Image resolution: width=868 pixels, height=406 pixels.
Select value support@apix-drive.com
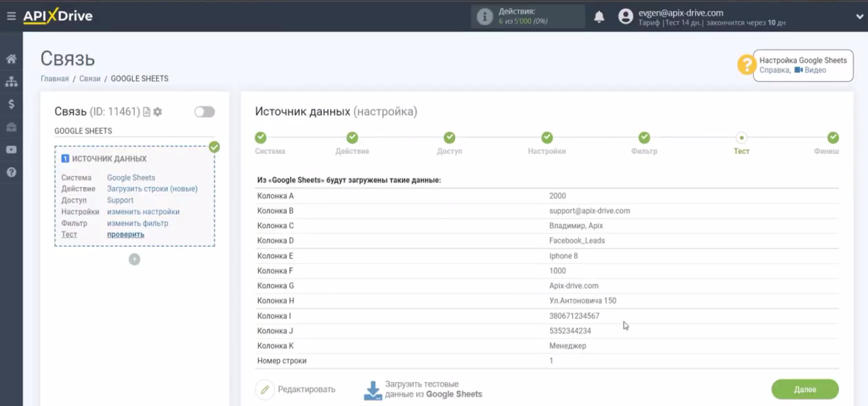coord(589,211)
